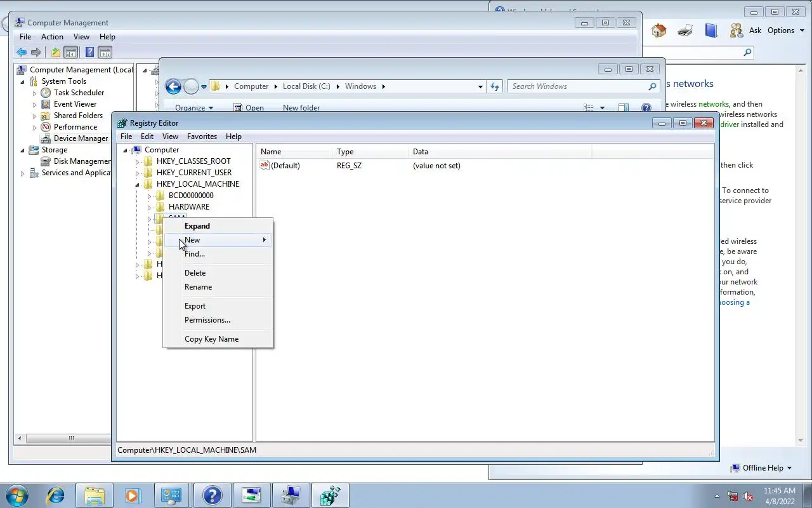The image size is (812, 508).
Task: Toggle Show/Hide Action Pane toolbar icon
Action: (x=105, y=53)
